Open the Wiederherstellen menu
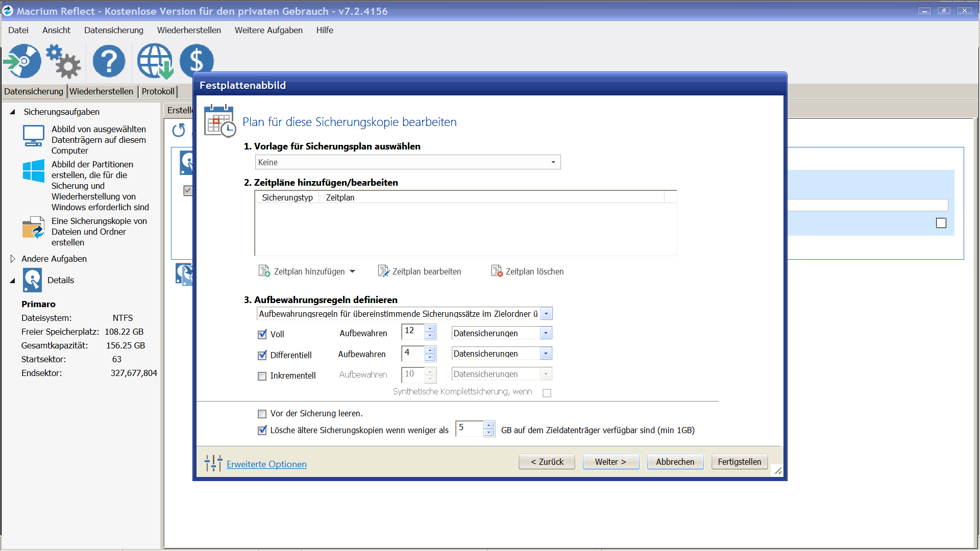 coord(189,30)
